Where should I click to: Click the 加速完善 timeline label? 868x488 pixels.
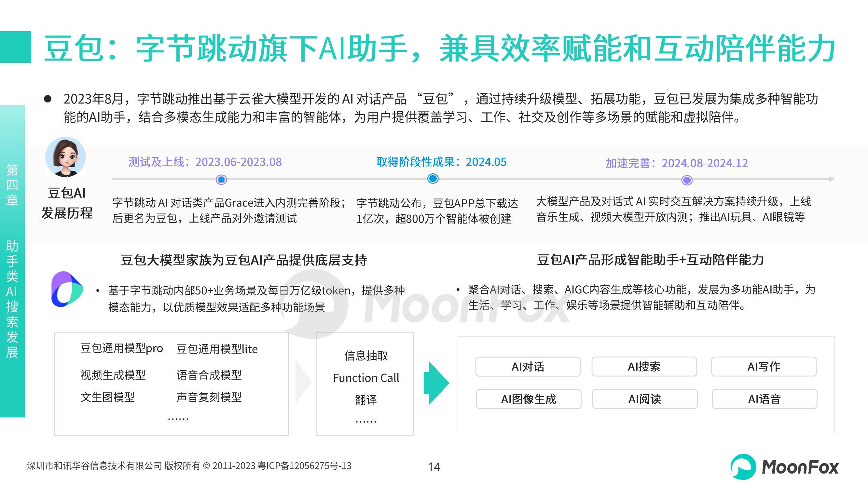click(677, 163)
